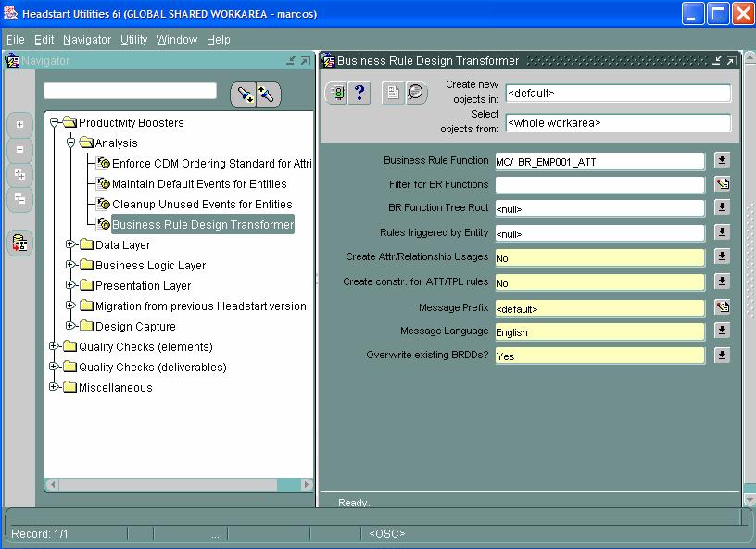Click the Expand All icon in Navigator sidebar
Viewport: 756px width, 549px height.
point(19,174)
